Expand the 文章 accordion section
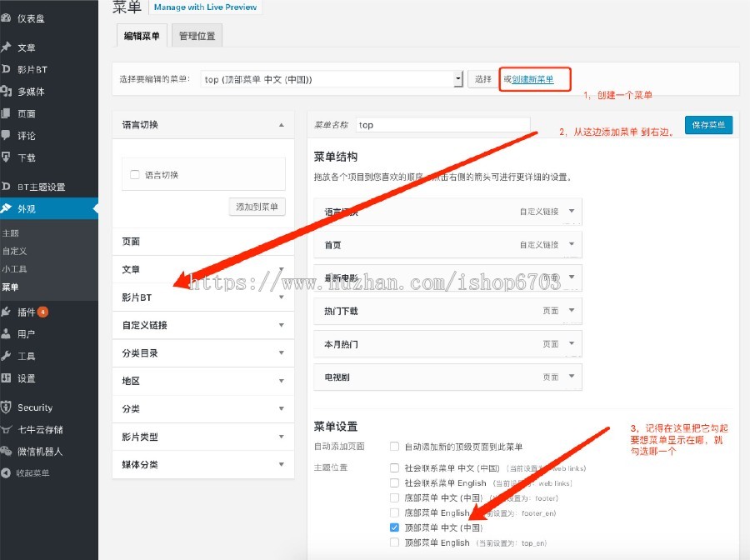Screen dimensions: 750x560 (x=282, y=269)
